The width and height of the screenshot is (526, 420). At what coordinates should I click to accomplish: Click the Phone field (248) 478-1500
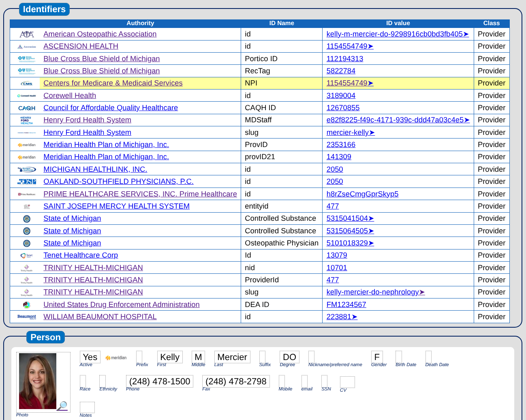160,382
